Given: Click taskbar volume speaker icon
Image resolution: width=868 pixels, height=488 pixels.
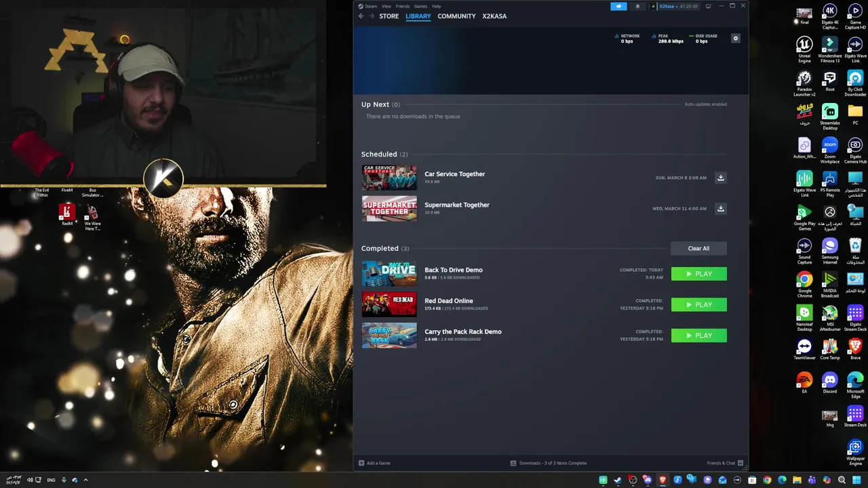Looking at the screenshot, I should 29,480.
